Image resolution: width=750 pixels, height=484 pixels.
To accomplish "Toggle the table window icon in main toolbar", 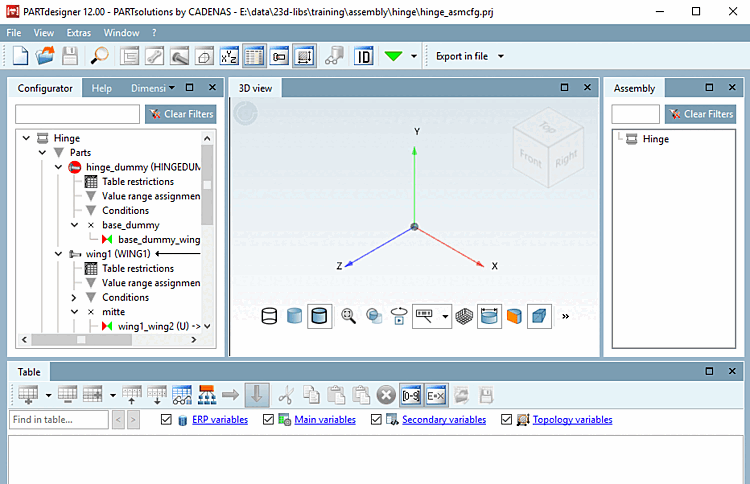I will point(254,56).
